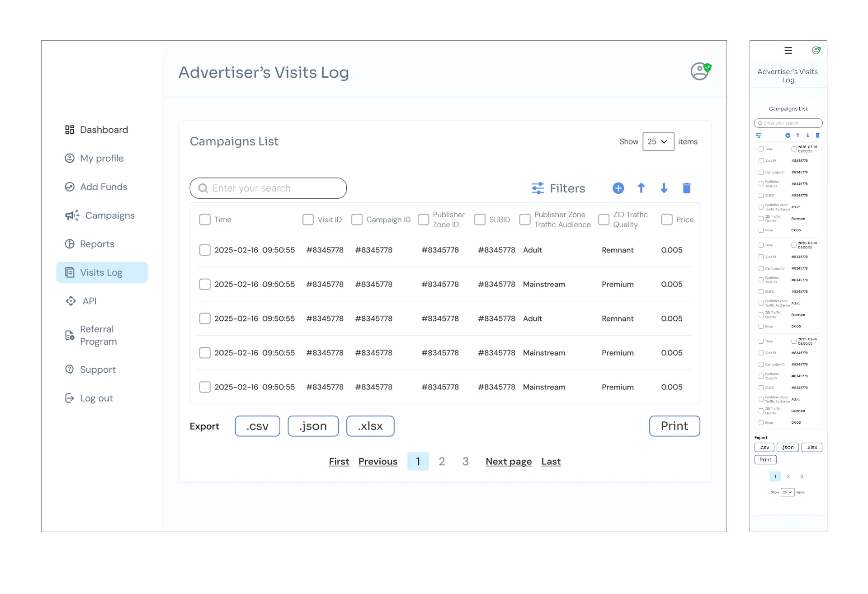The height and width of the screenshot is (594, 868).
Task: Open the items-per-page selector near Show 25
Action: click(658, 141)
